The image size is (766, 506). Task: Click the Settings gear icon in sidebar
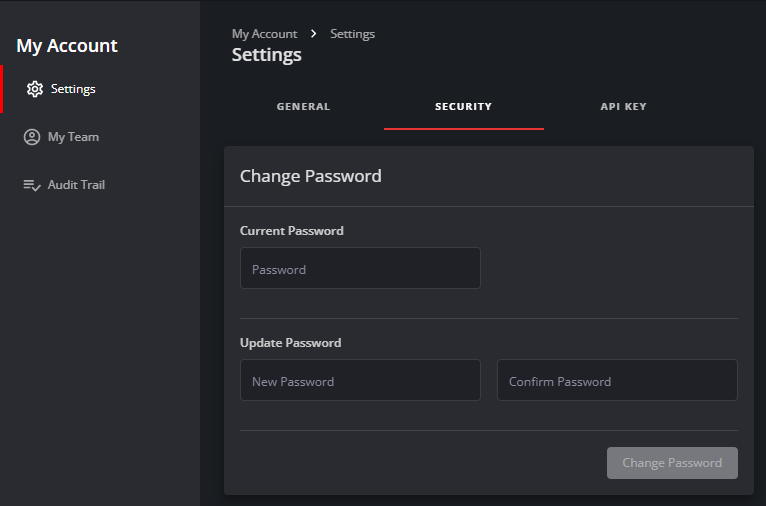point(35,89)
